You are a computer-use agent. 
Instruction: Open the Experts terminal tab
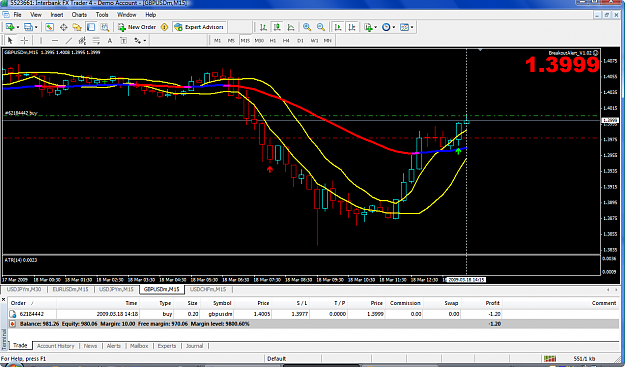tap(167, 346)
